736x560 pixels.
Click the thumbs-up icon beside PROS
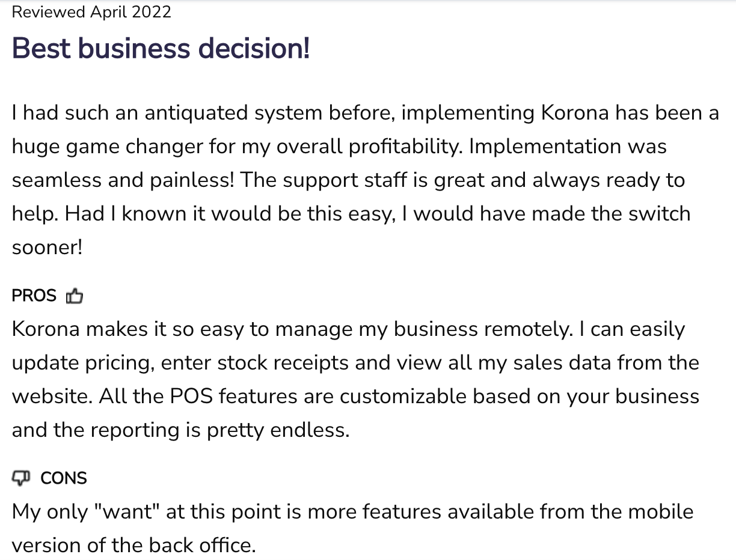click(x=75, y=296)
